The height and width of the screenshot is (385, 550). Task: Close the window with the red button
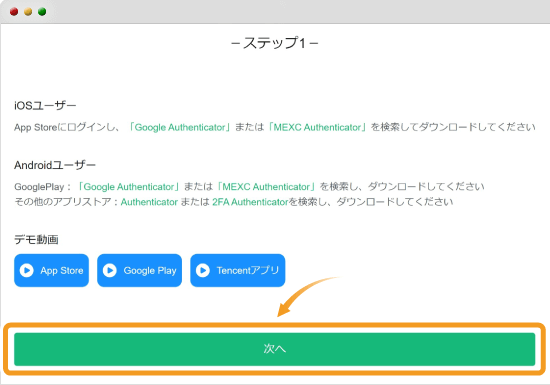pyautogui.click(x=14, y=12)
